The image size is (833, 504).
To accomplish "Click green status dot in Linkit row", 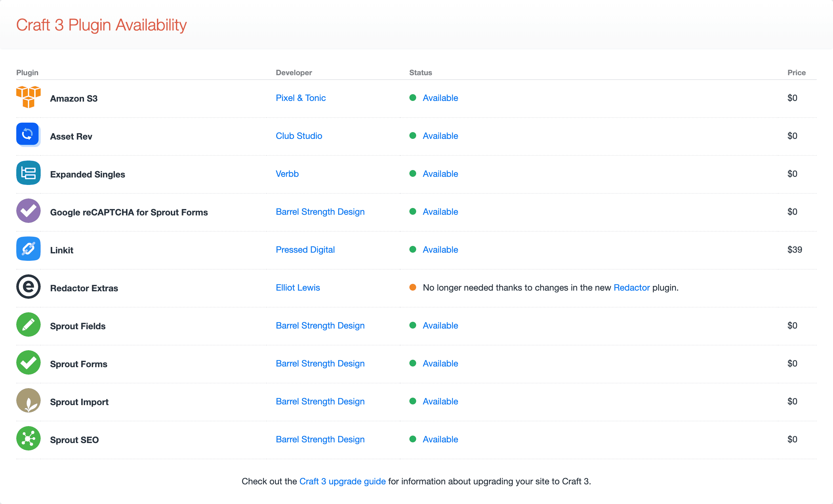I will 413,250.
